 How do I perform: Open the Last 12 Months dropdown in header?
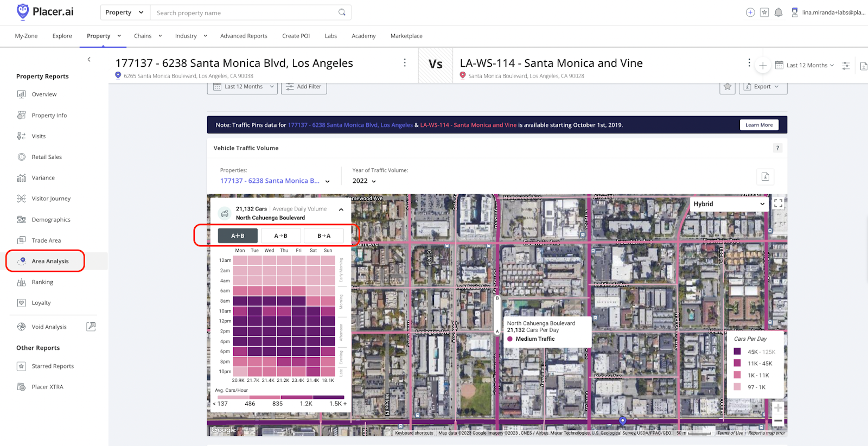(x=805, y=65)
